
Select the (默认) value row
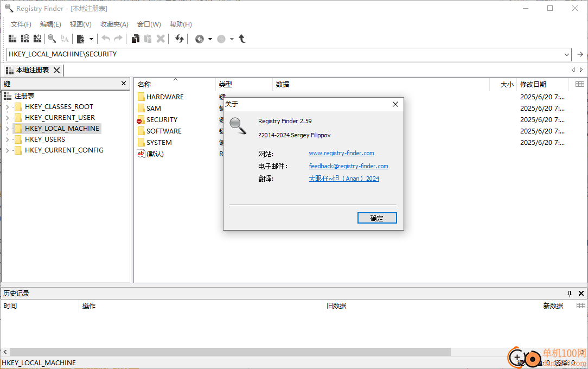155,154
